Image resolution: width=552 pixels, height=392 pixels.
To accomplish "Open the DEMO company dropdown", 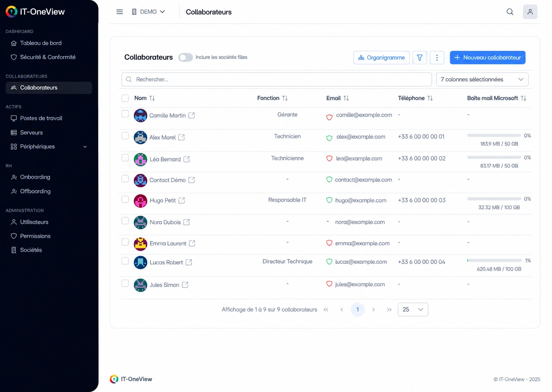I will tap(148, 12).
